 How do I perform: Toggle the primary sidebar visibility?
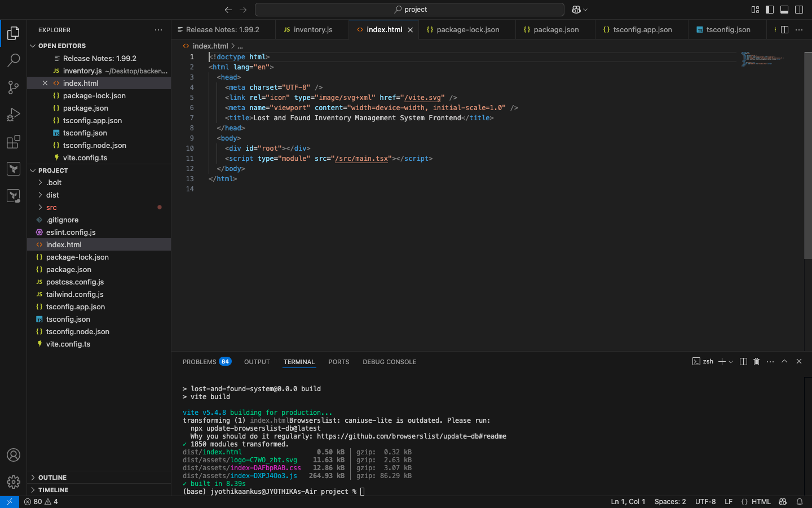770,10
